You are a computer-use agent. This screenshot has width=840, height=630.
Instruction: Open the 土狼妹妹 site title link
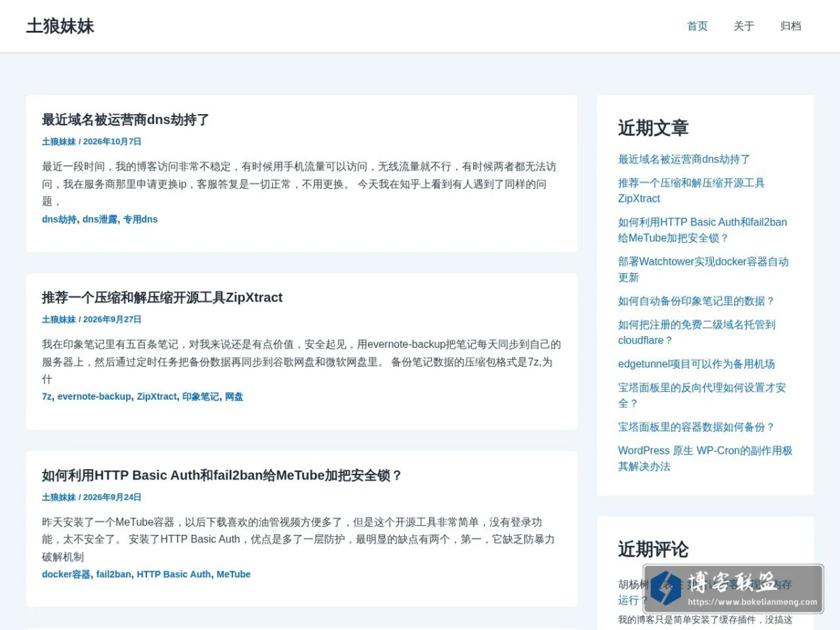(60, 26)
